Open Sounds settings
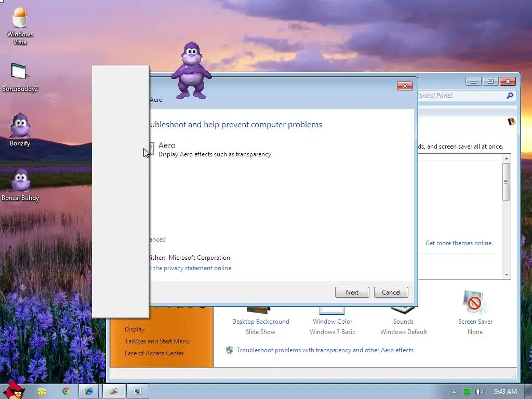532x399 pixels. tap(403, 321)
